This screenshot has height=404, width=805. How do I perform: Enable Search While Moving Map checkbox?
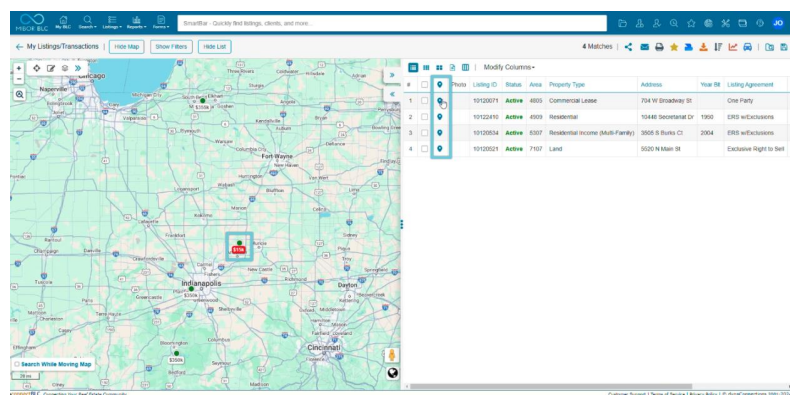click(x=17, y=364)
